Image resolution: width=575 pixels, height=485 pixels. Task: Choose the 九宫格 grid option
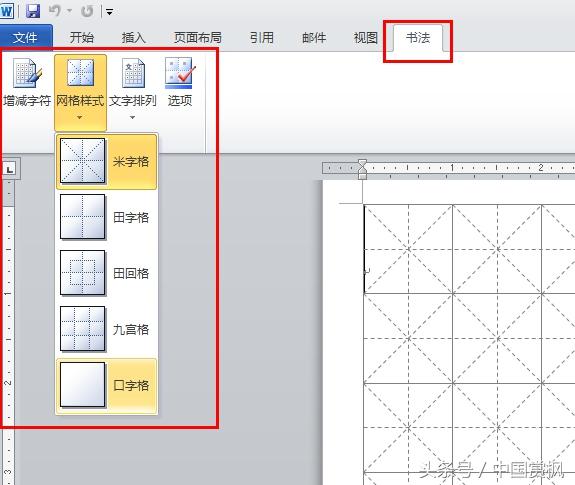(106, 329)
